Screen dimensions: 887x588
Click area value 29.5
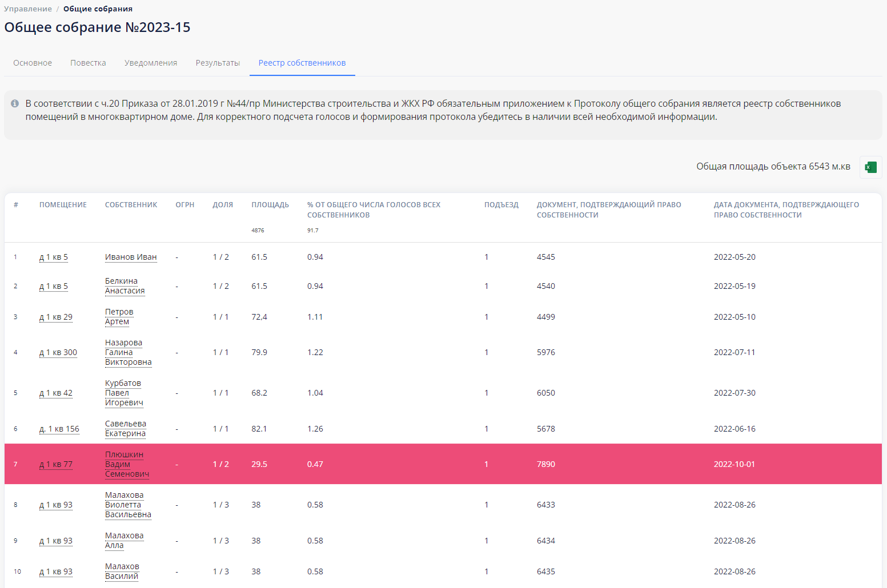click(259, 464)
